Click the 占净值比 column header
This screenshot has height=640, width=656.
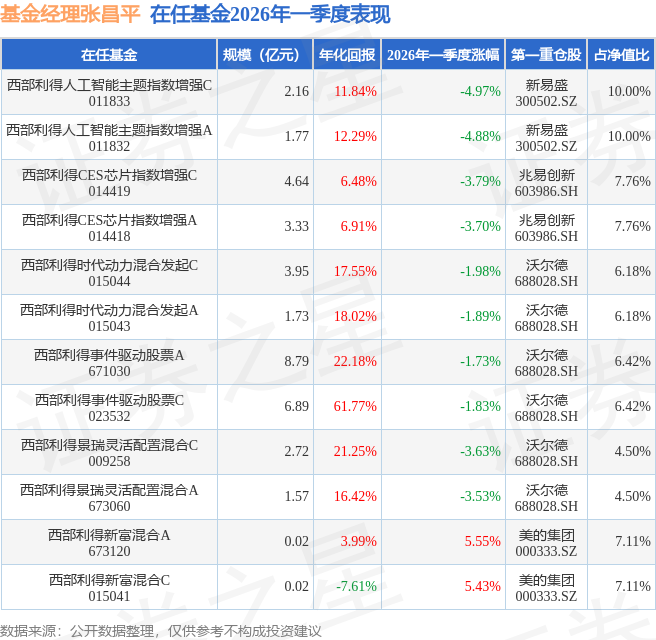coord(622,55)
